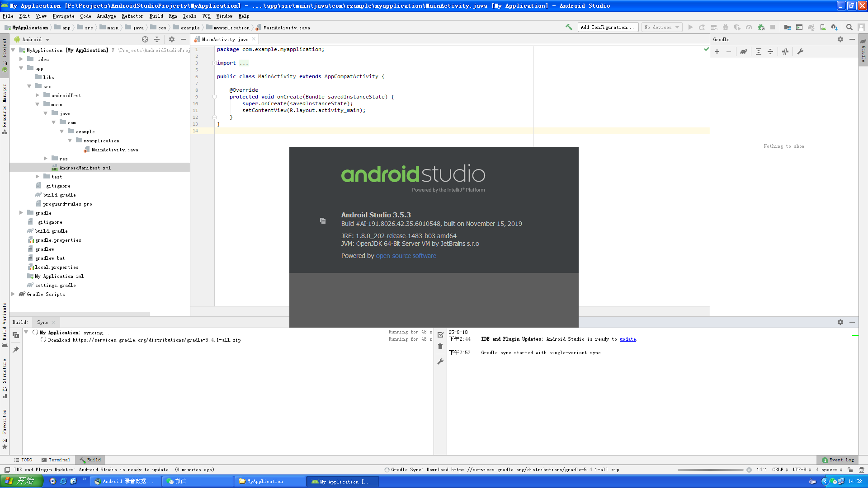Toggle the Build Variants side tab
This screenshot has height=488, width=868.
pyautogui.click(x=5, y=324)
